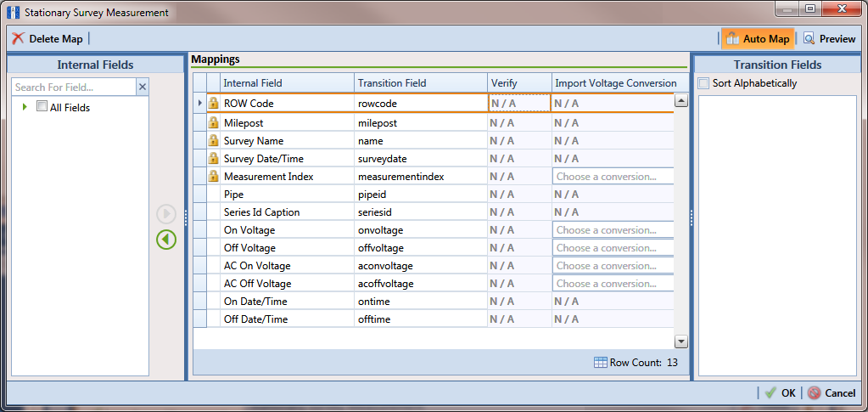Click the lock icon for Measurement Index
868x412 pixels.
point(213,177)
